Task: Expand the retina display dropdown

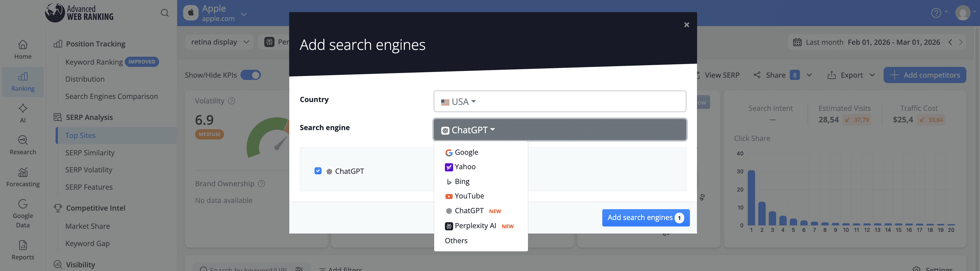Action: pyautogui.click(x=219, y=42)
